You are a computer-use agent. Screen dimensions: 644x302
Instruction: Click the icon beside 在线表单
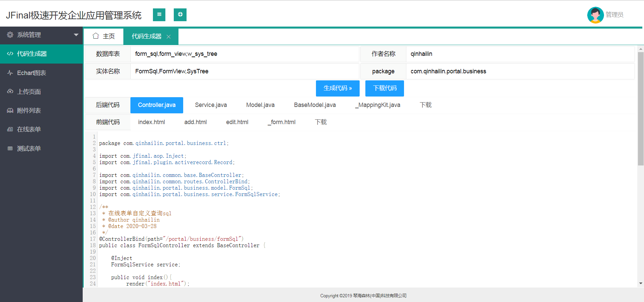pyautogui.click(x=10, y=129)
